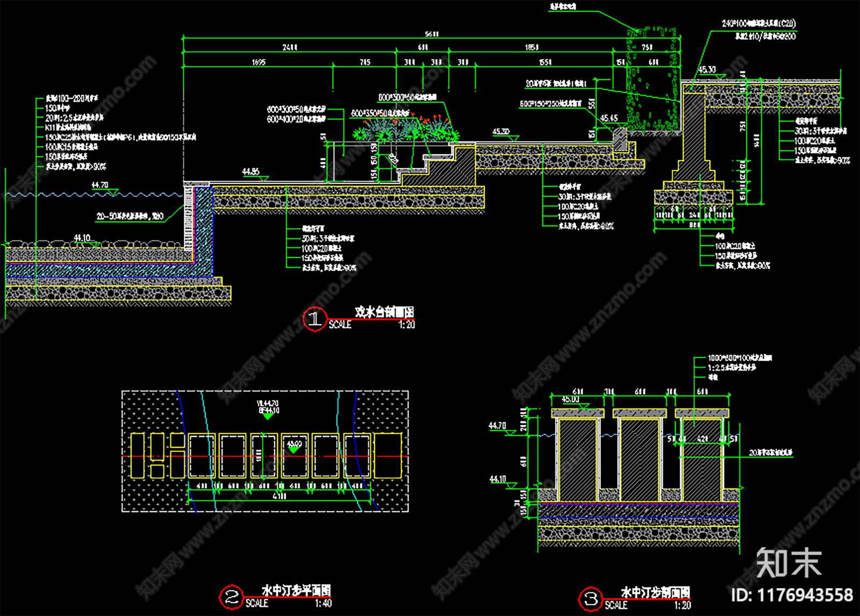Click the 1550 dimension text
The image size is (860, 616).
tap(545, 62)
